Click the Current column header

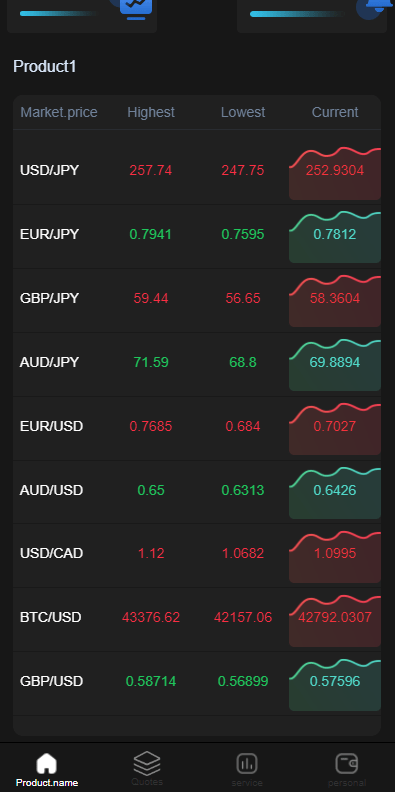[x=335, y=112]
